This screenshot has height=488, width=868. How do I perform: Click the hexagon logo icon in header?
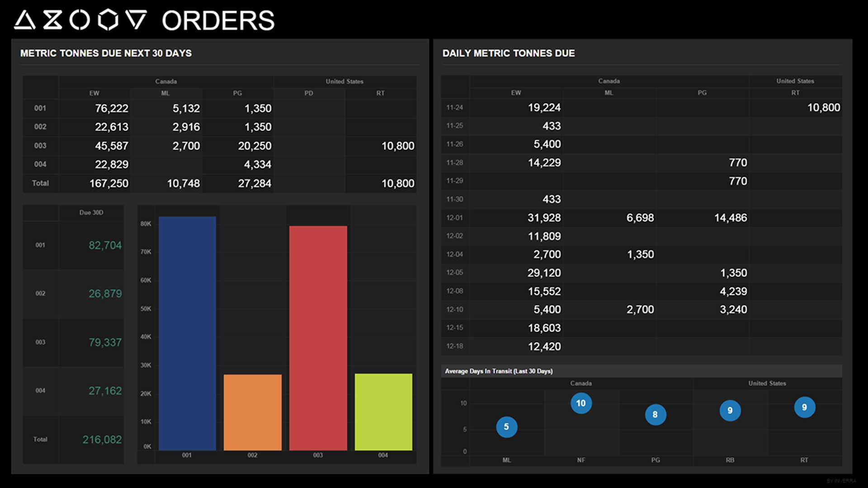108,20
